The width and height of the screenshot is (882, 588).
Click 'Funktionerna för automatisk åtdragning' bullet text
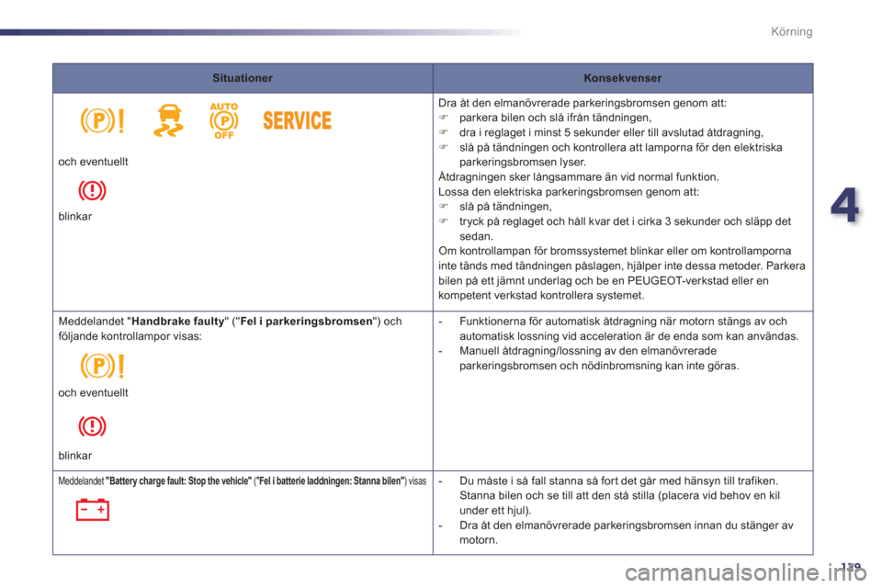623,322
